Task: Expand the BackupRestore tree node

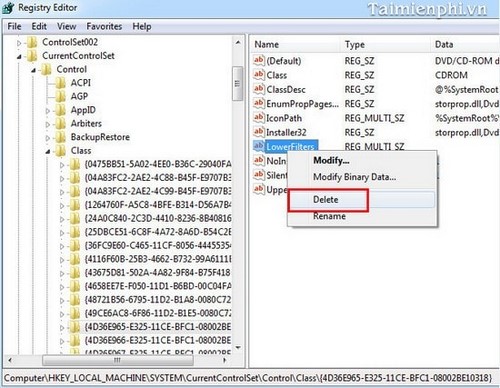Action: tap(48, 138)
